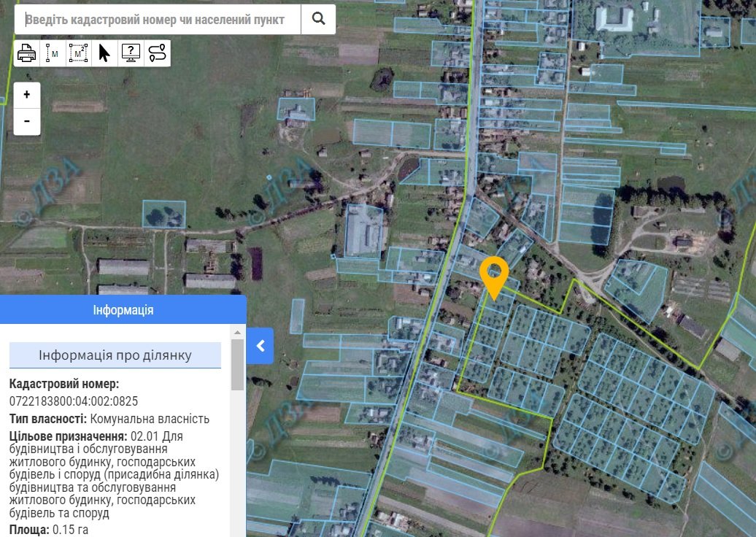756x537 pixels.
Task: Click the Інформація panel header tab
Action: 123,310
